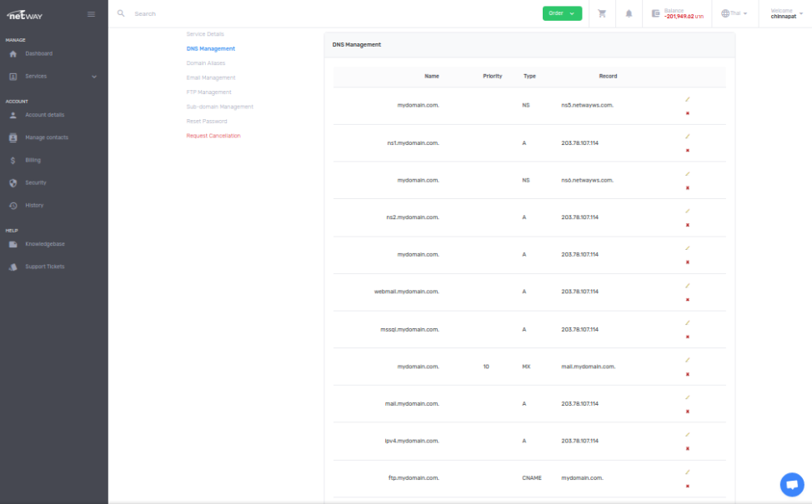Viewport: 812px width, 504px height.
Task: Open Billing in the sidebar
Action: click(33, 160)
